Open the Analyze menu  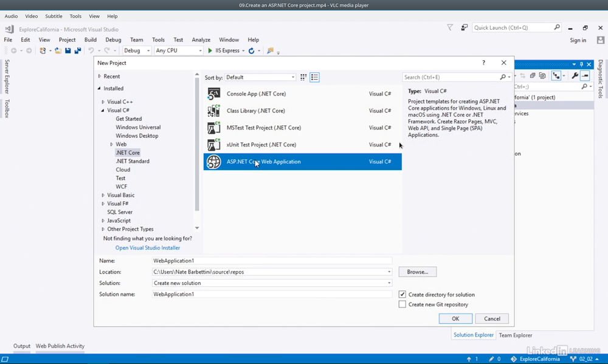tap(201, 40)
